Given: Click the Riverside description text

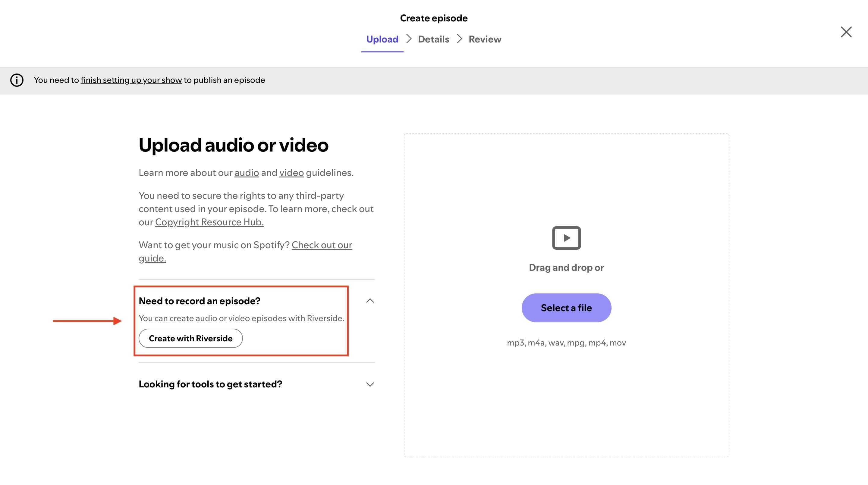Looking at the screenshot, I should pyautogui.click(x=241, y=318).
